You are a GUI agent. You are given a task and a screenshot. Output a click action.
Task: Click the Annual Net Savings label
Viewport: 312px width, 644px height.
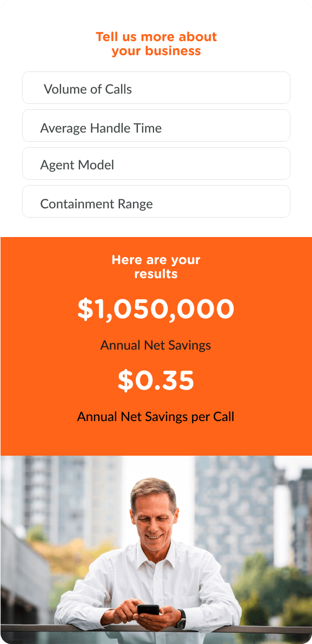pyautogui.click(x=156, y=345)
